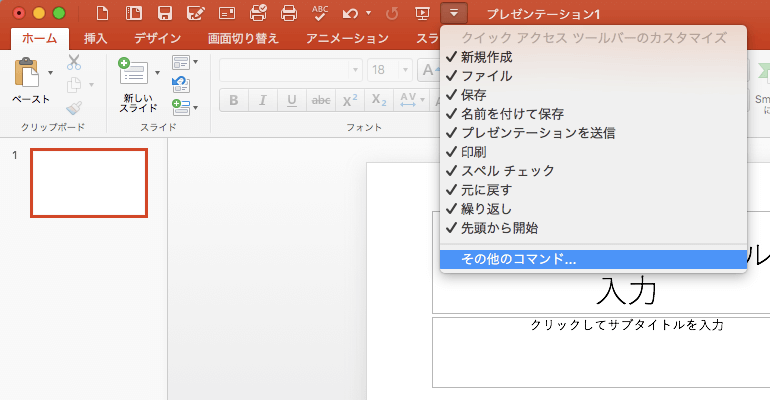Open character spacing AV dropdown
Viewport: 770px width, 400px height.
422,100
